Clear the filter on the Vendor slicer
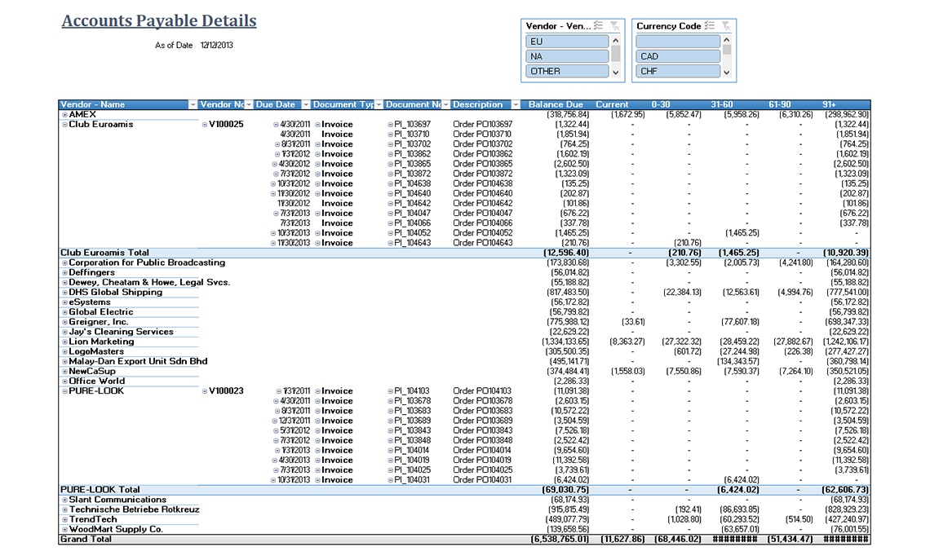Screen dimensions: 930x560 (x=614, y=25)
